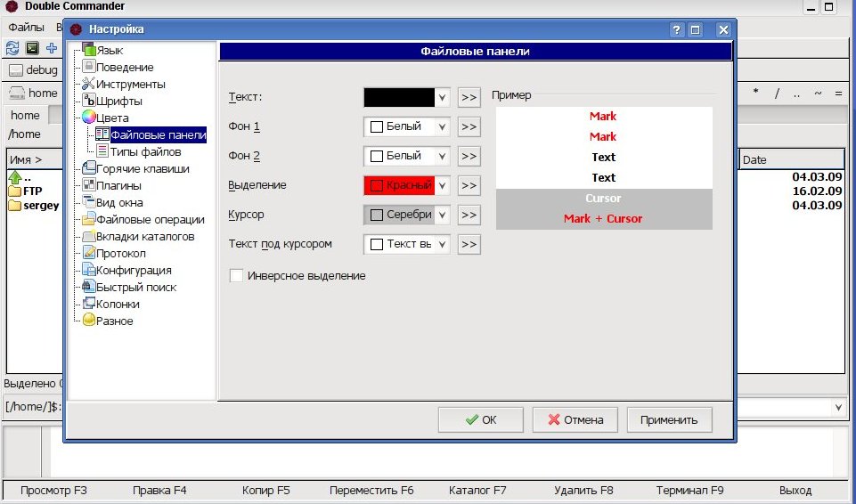Click the Отмена button
The height and width of the screenshot is (504, 856).
575,420
